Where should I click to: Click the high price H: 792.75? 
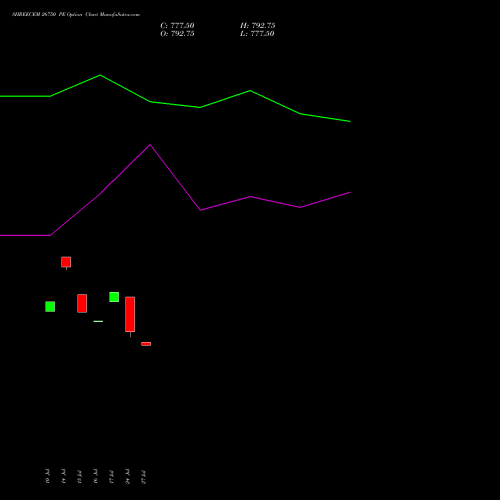[258, 26]
